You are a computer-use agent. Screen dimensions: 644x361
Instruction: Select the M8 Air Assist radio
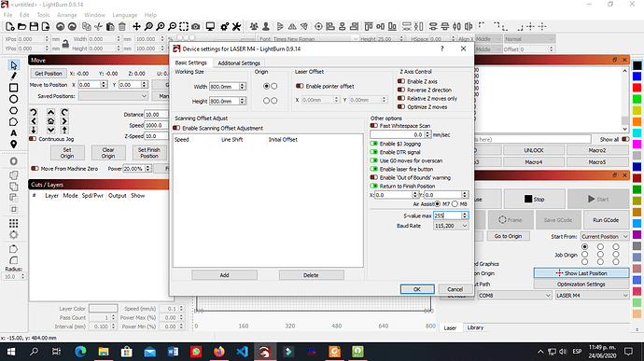(x=455, y=203)
